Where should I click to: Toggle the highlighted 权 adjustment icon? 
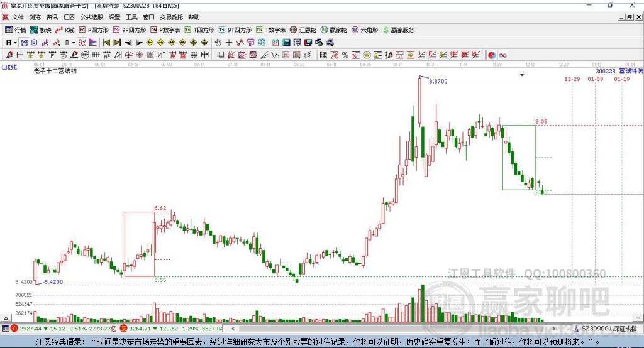[82, 43]
